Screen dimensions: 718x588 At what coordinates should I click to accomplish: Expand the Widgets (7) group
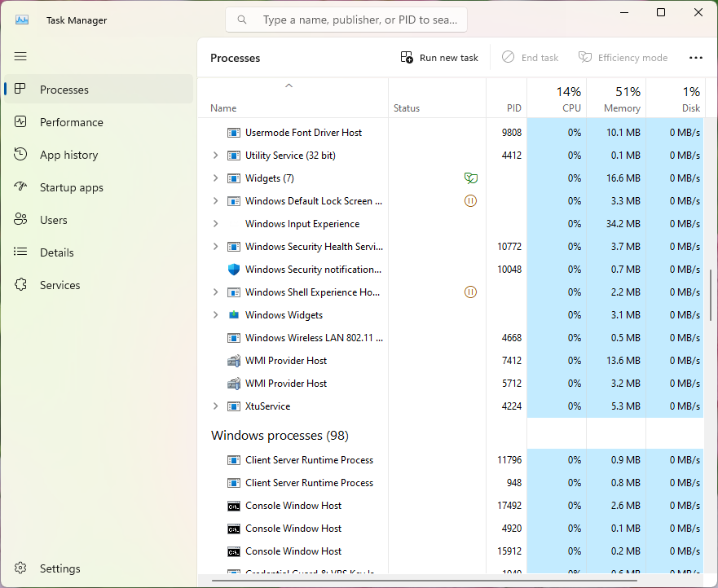click(215, 178)
